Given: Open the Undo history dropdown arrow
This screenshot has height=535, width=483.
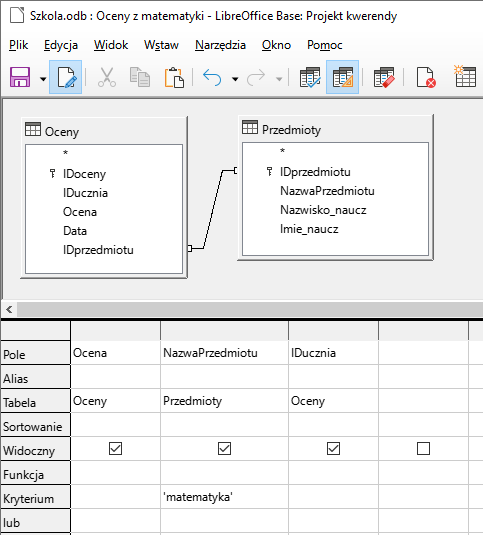Looking at the screenshot, I should pyautogui.click(x=235, y=79).
